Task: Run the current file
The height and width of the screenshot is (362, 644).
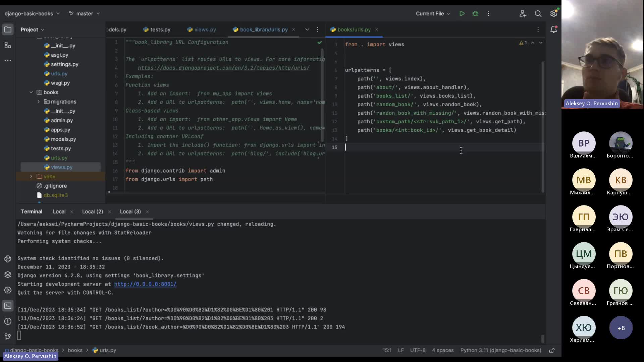Action: point(462,14)
